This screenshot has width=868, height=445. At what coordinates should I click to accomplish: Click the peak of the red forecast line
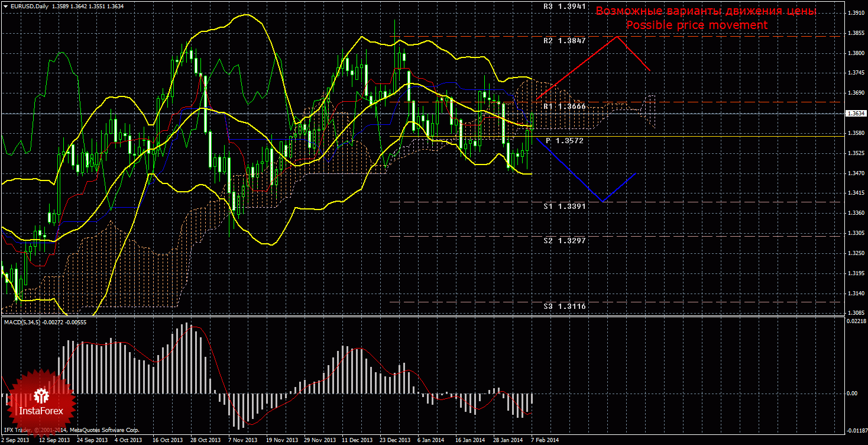(617, 37)
